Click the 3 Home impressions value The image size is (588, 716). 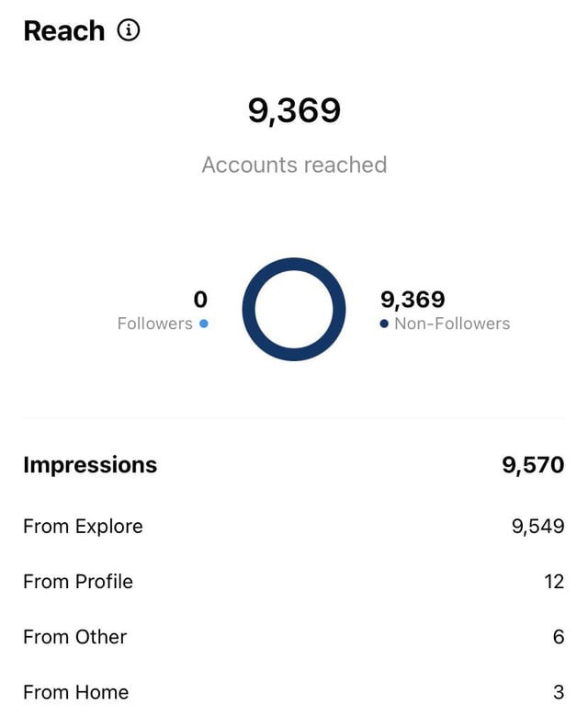[x=559, y=692]
